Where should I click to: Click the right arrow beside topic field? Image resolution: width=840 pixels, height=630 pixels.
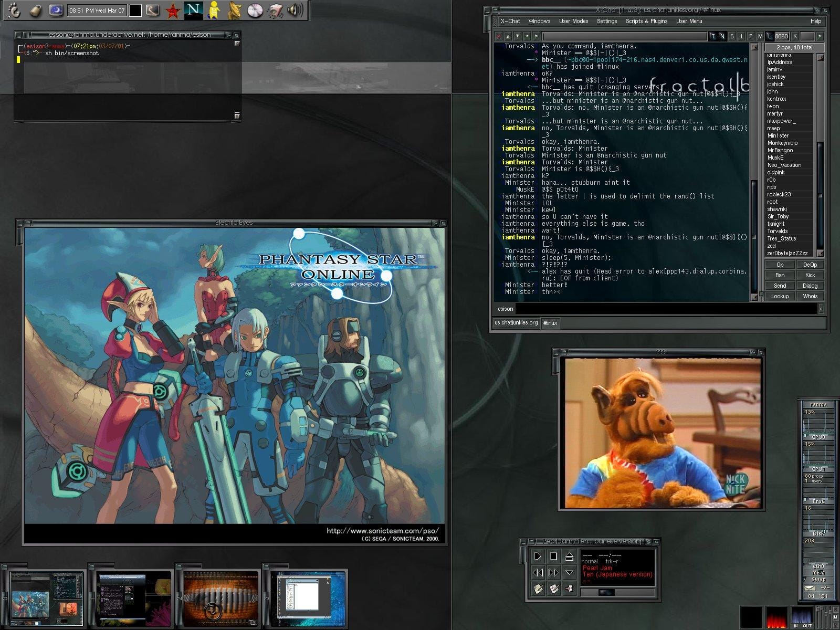pos(537,36)
